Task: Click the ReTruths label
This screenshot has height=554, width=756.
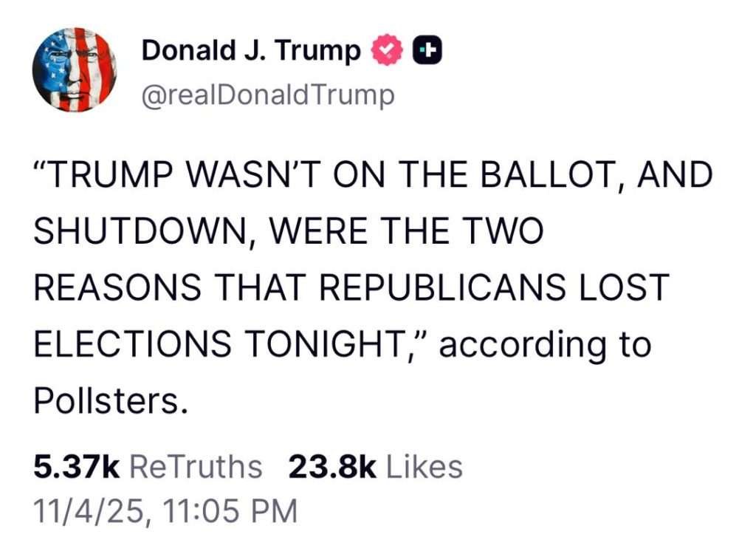Action: click(x=195, y=467)
